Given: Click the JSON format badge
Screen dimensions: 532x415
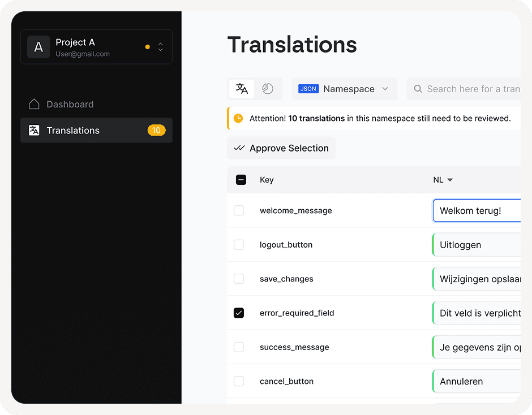Looking at the screenshot, I should [x=308, y=89].
